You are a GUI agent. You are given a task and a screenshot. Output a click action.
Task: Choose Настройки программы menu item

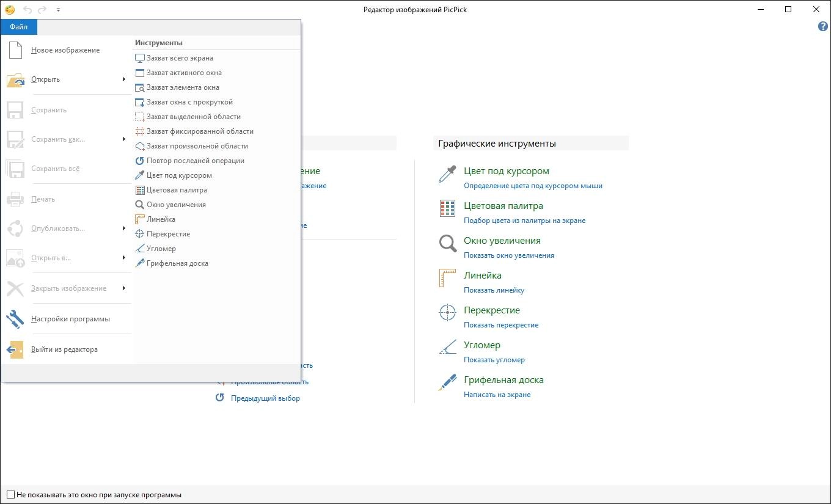(67, 319)
